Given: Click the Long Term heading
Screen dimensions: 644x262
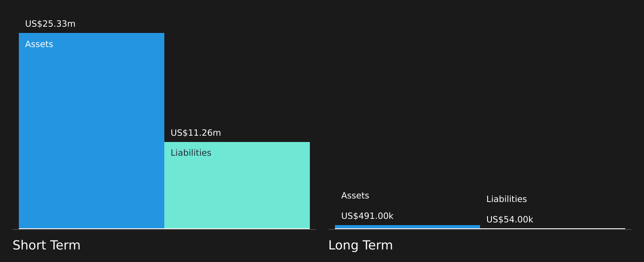Looking at the screenshot, I should 360,245.
